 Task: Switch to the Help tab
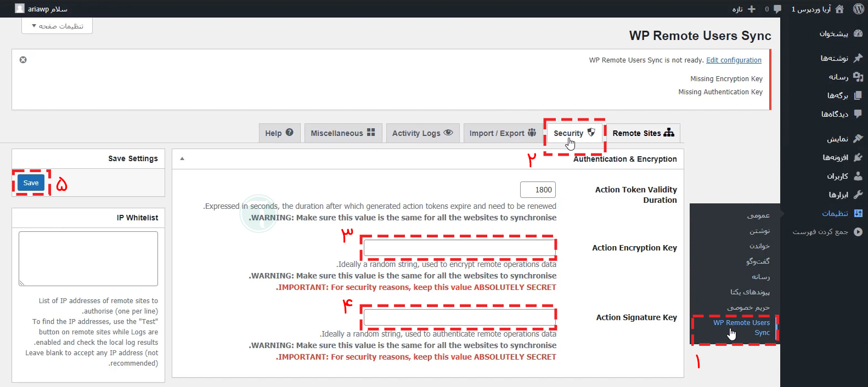[x=279, y=133]
